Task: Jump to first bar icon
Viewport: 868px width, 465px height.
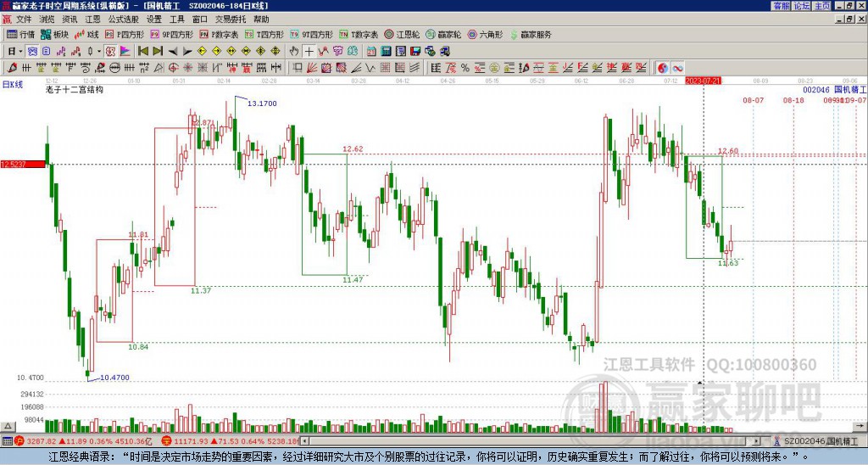Action: [142, 51]
